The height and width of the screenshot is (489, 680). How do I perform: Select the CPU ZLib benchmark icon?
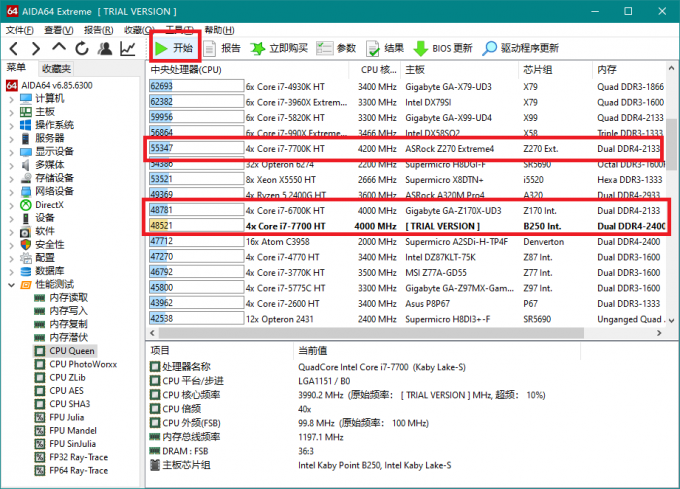[x=39, y=378]
